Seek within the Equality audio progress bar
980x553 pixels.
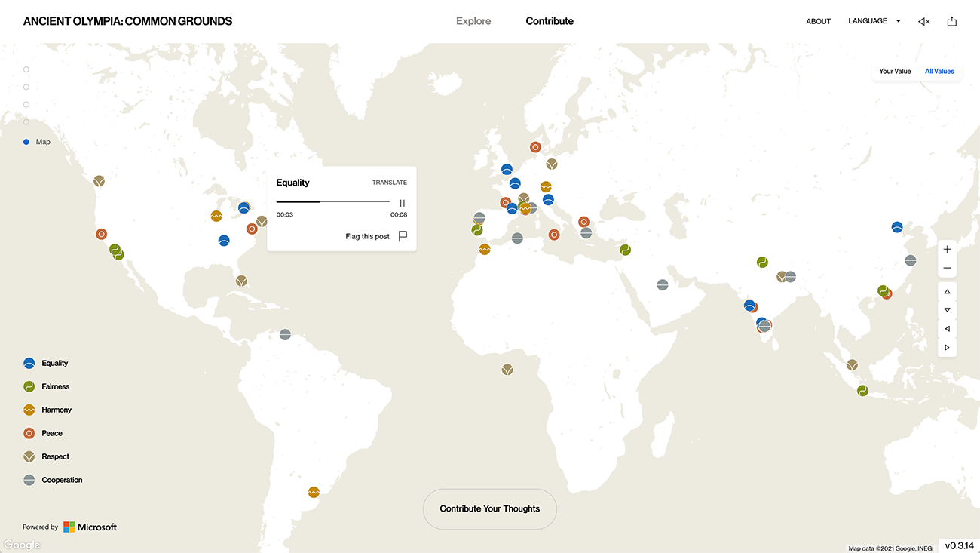click(x=332, y=202)
